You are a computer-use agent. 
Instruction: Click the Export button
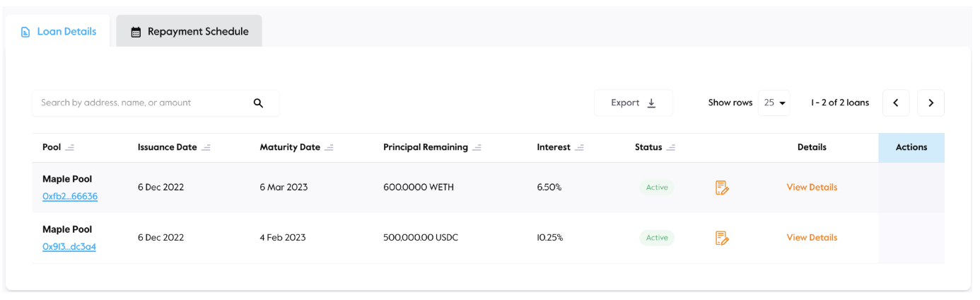[634, 103]
